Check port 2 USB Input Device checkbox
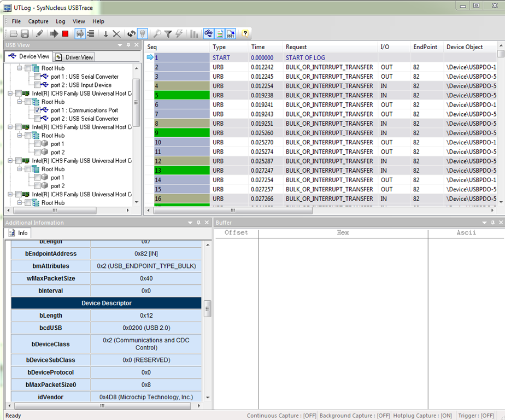Image resolution: width=505 pixels, height=420 pixels. click(x=37, y=85)
